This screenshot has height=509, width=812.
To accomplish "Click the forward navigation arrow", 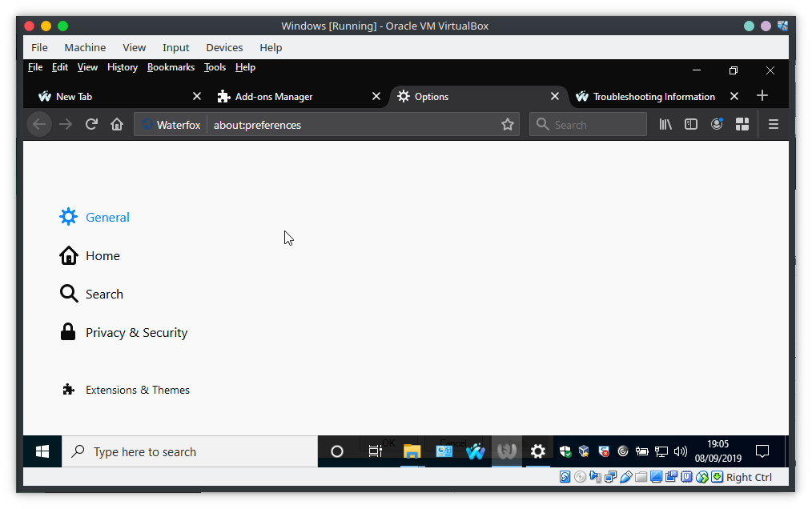I will pyautogui.click(x=66, y=124).
